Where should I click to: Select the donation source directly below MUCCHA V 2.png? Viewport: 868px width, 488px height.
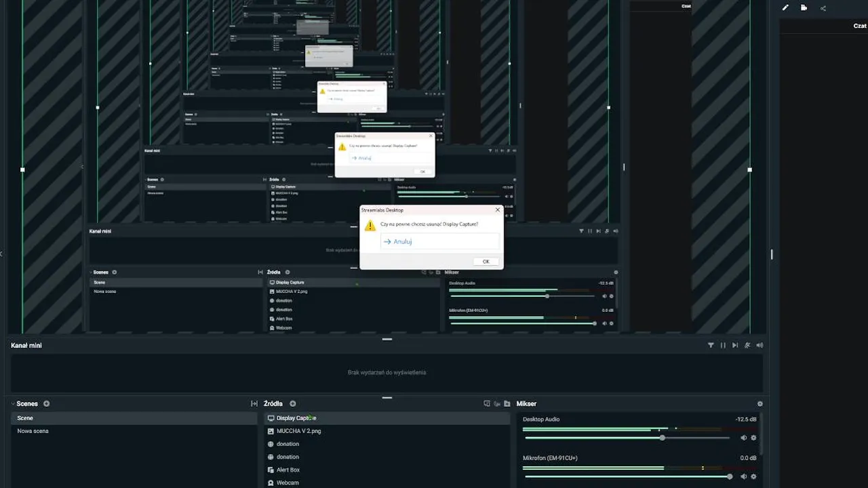(x=387, y=444)
